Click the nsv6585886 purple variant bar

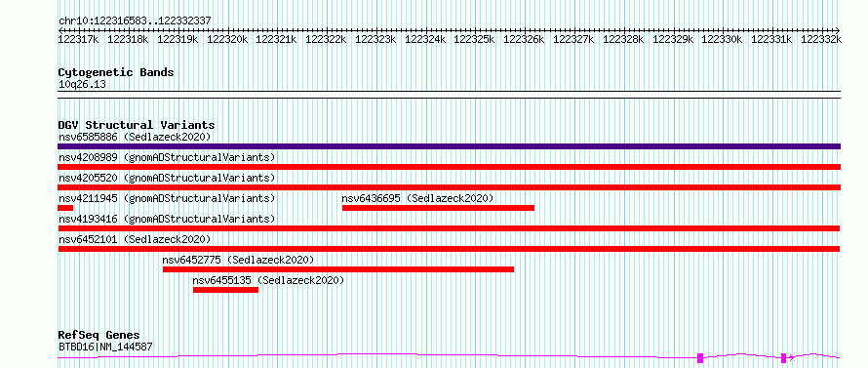[449, 146]
